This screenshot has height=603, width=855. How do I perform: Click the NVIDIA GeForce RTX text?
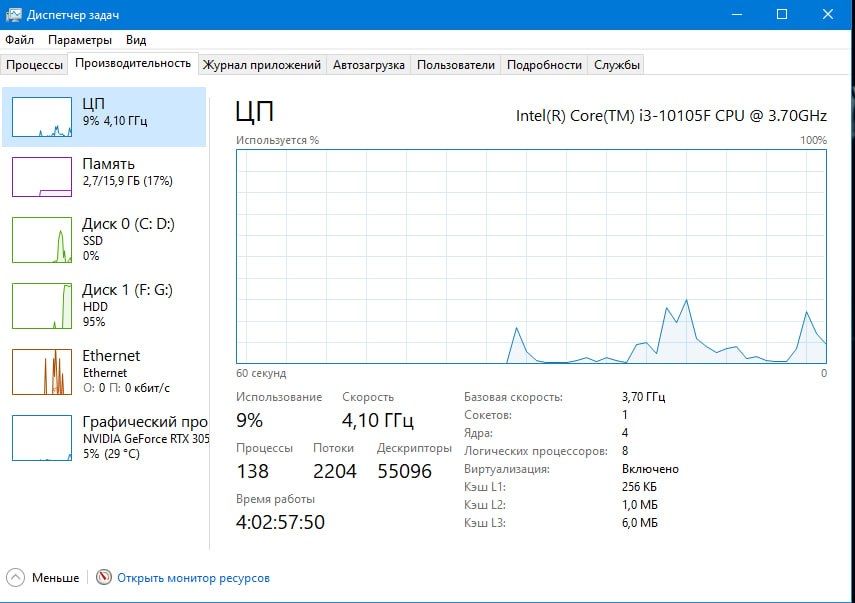pos(146,438)
